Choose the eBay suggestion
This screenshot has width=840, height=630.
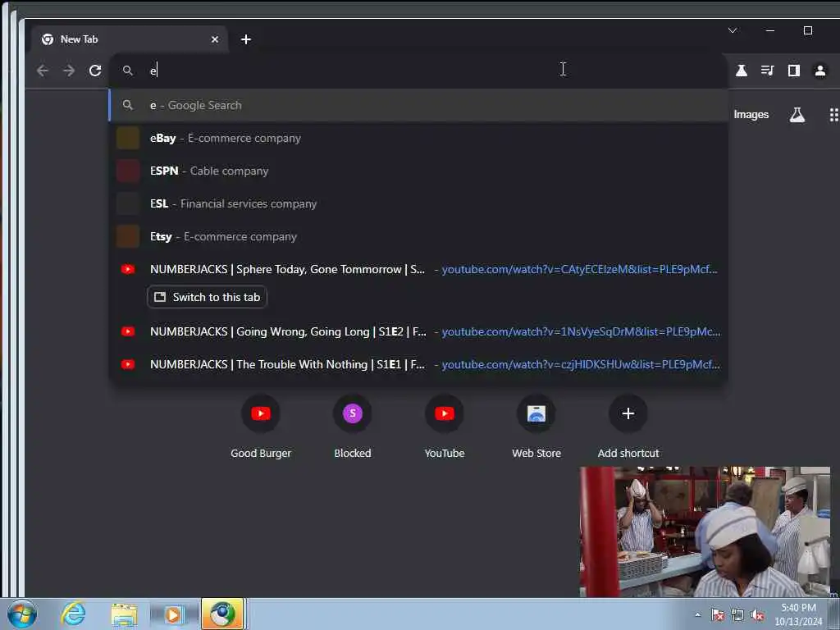(418, 138)
